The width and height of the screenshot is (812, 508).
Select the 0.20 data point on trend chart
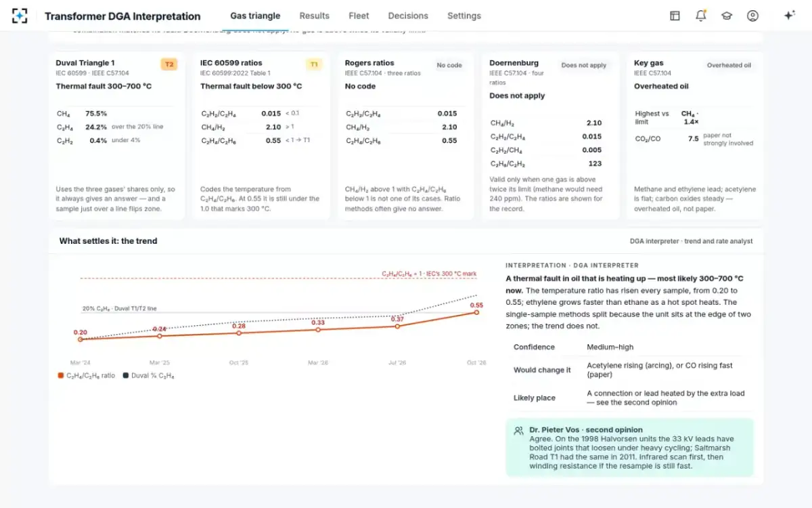pyautogui.click(x=81, y=339)
